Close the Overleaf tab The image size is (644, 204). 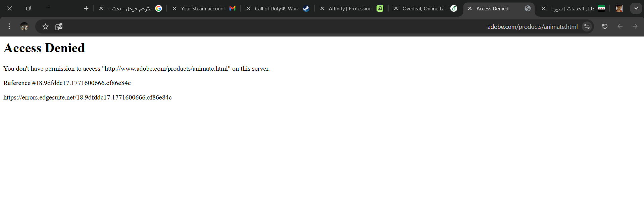396,8
